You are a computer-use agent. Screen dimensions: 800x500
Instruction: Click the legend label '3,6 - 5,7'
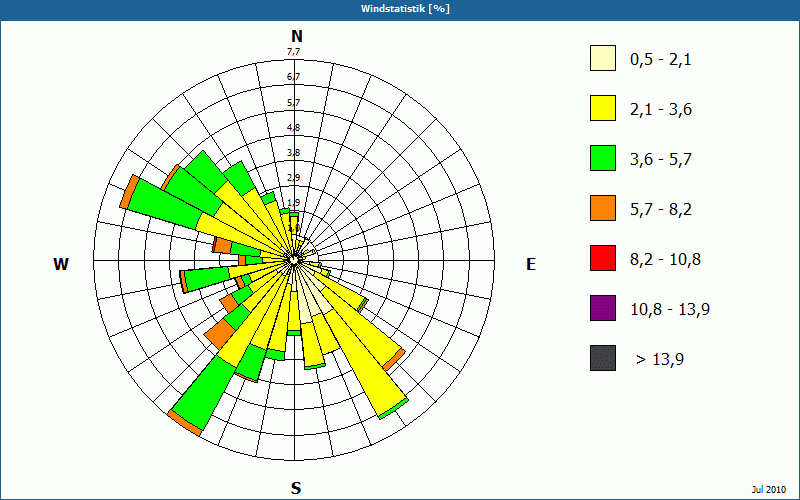(661, 160)
